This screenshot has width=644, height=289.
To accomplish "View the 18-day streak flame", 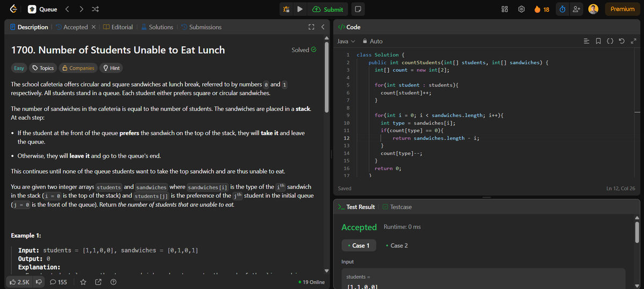I will [x=541, y=9].
